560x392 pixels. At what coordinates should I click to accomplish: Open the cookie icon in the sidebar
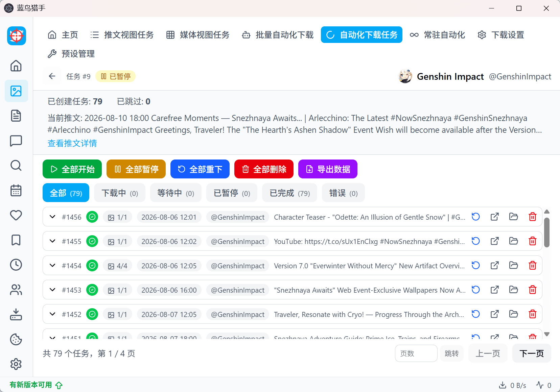[x=16, y=339]
